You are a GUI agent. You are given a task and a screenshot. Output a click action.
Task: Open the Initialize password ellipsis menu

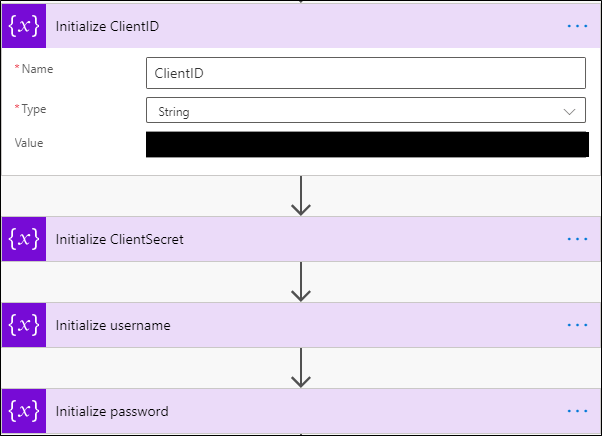pyautogui.click(x=577, y=411)
